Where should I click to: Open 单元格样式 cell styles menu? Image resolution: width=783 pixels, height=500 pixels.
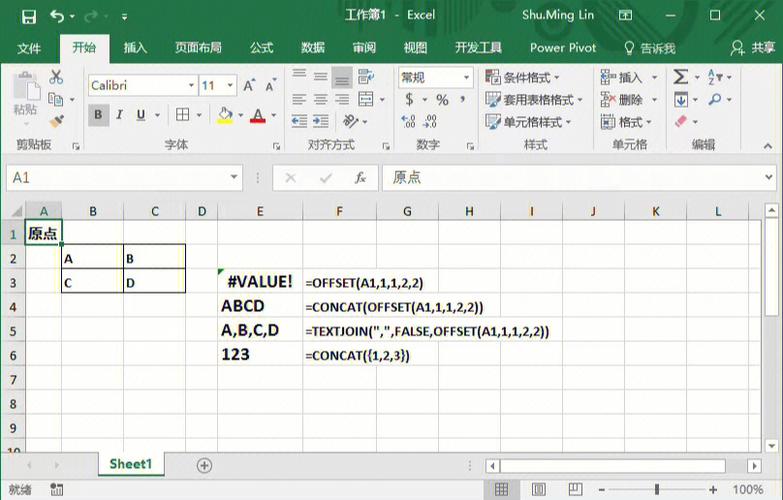[x=528, y=122]
